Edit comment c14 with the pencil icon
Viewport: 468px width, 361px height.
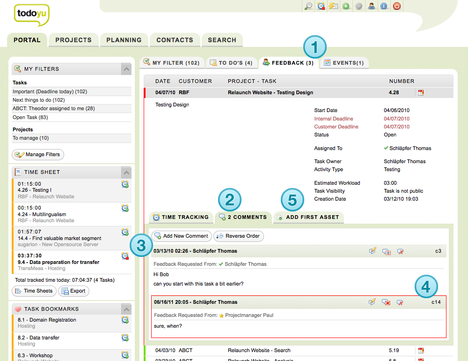tap(372, 302)
